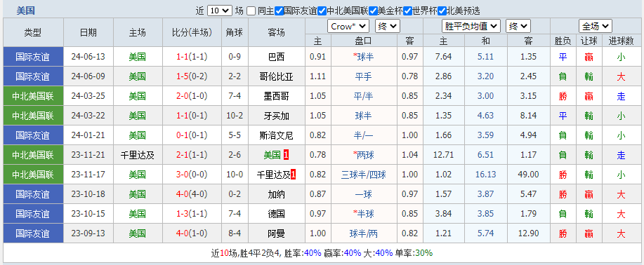Select the 墨西哥 opponent link
The height and width of the screenshot is (265, 644).
tap(277, 96)
